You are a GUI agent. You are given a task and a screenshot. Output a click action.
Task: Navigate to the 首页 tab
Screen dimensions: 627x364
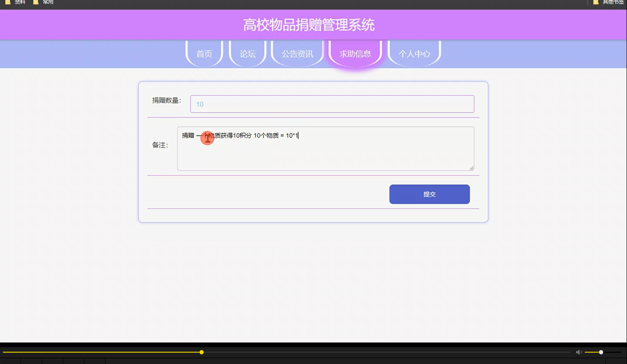pyautogui.click(x=204, y=54)
